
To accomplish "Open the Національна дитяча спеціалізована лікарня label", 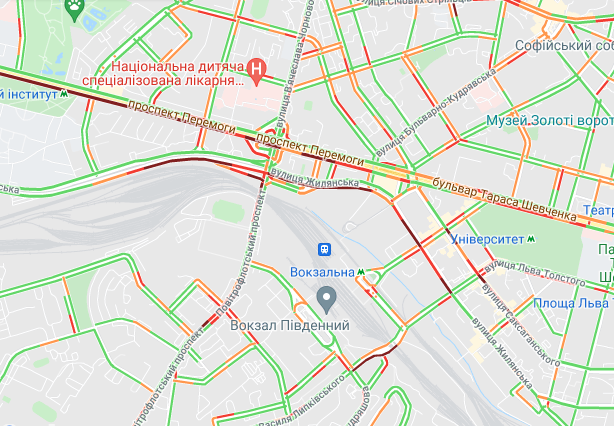I will click(163, 73).
